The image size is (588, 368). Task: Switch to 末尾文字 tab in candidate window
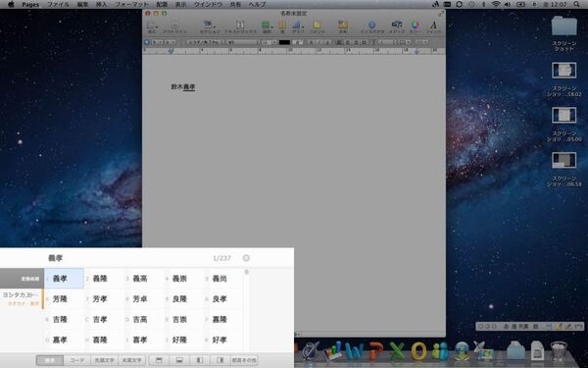tap(131, 360)
